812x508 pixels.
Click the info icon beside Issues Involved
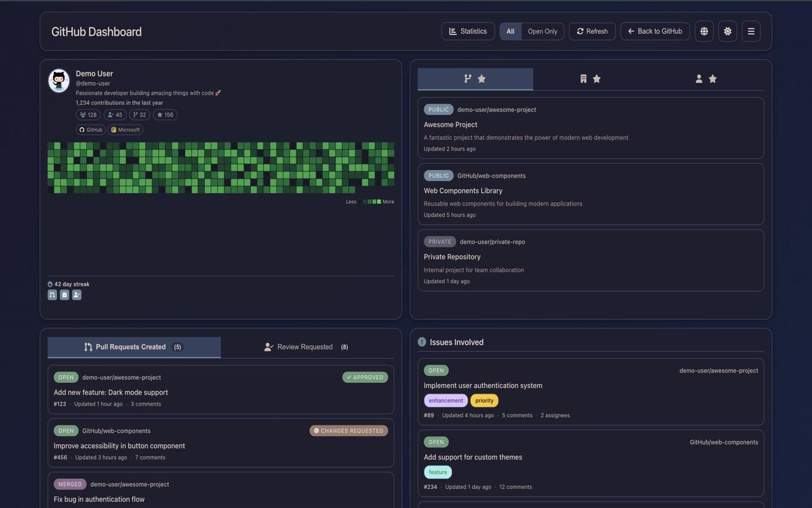[422, 342]
